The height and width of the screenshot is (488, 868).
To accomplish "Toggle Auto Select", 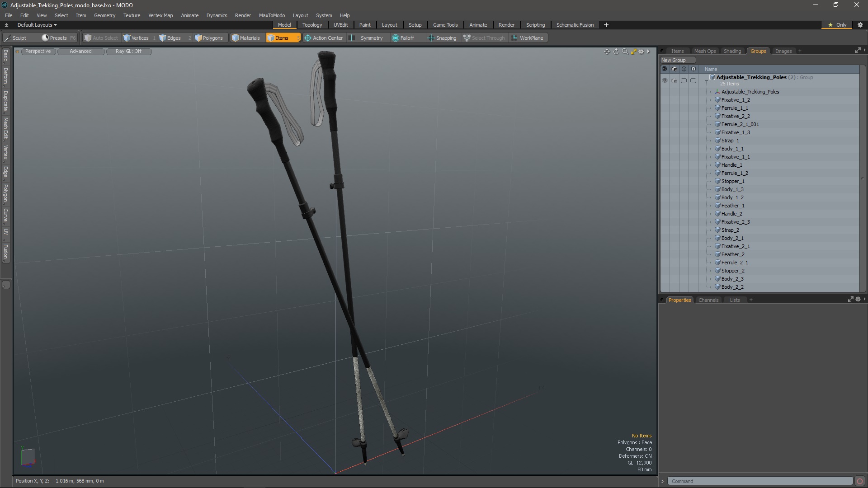I will 101,38.
